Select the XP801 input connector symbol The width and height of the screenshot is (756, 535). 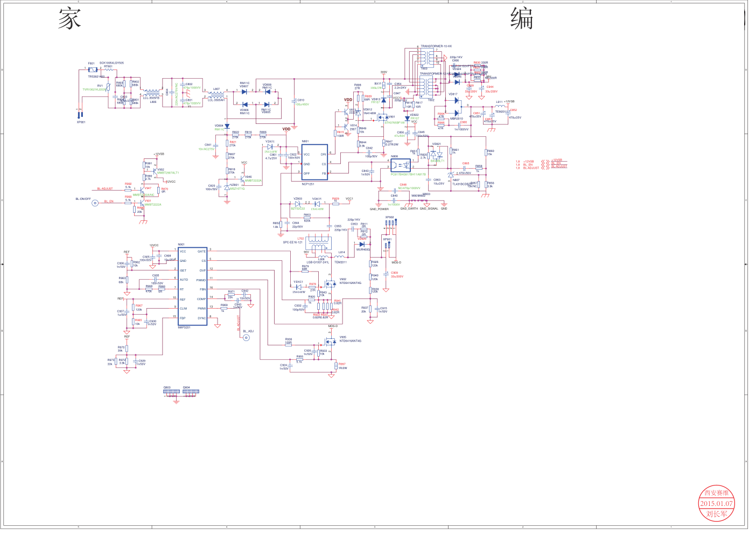pyautogui.click(x=80, y=114)
